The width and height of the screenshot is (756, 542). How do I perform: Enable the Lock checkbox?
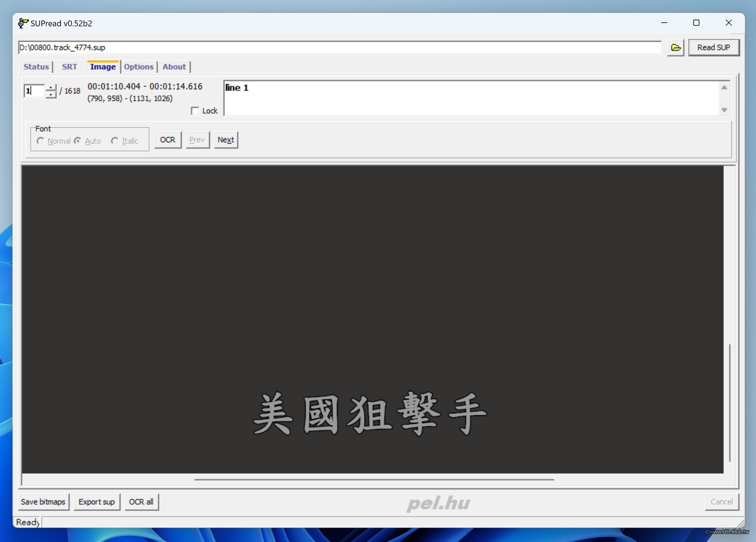(195, 111)
